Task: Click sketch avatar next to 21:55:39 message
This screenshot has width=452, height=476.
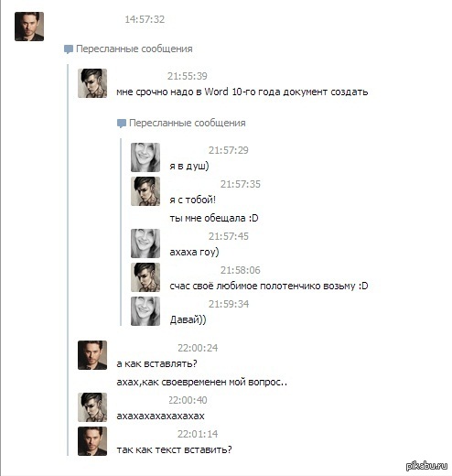Action: coord(92,83)
